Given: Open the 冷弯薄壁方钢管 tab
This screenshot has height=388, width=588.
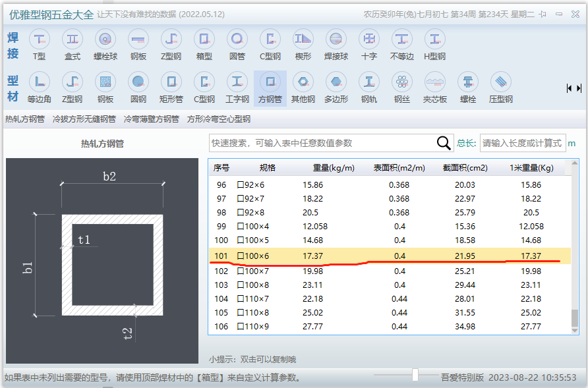Looking at the screenshot, I should [152, 119].
